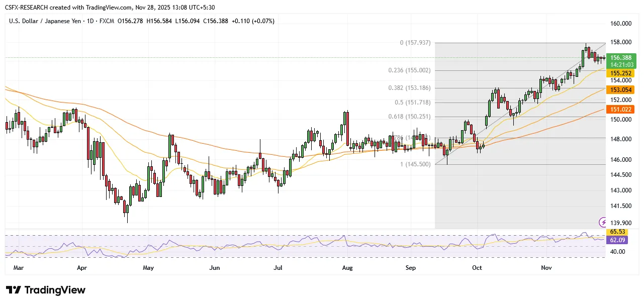Click the Aug marker on time axis
The image size is (644, 305).
(x=348, y=268)
